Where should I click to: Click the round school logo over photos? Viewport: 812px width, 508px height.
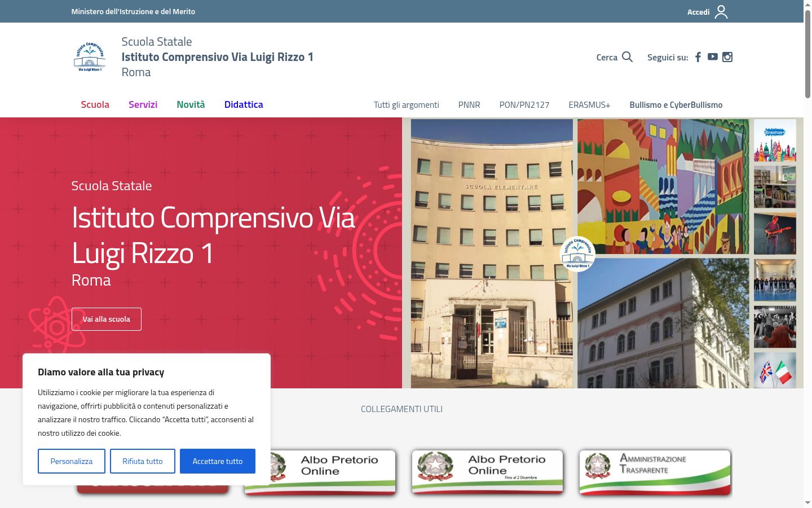click(x=577, y=254)
